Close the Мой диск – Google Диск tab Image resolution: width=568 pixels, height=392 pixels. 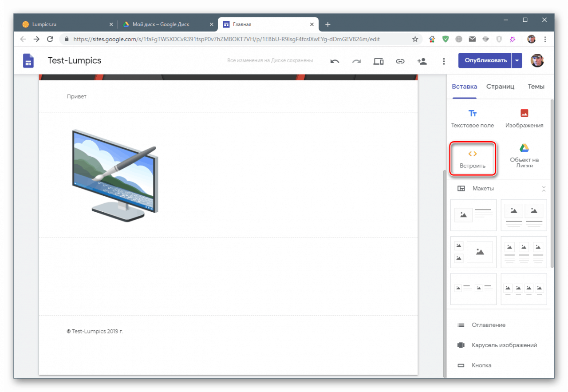point(212,24)
